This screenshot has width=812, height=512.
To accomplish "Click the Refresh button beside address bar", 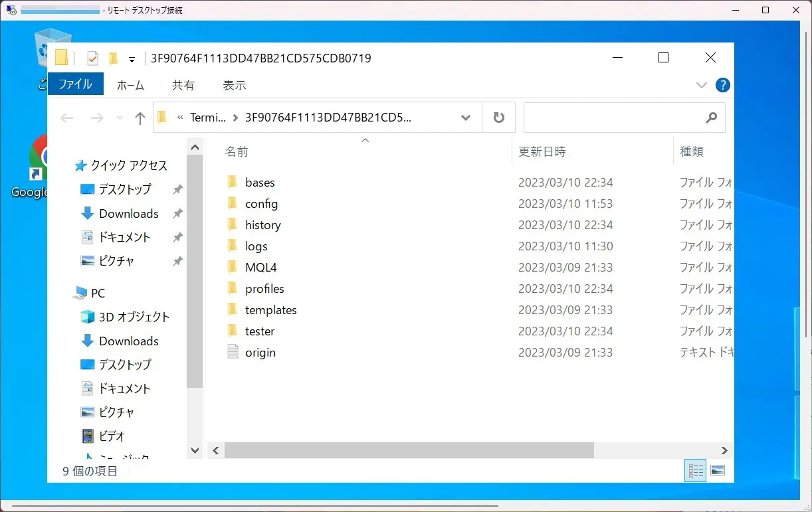I will click(x=498, y=118).
